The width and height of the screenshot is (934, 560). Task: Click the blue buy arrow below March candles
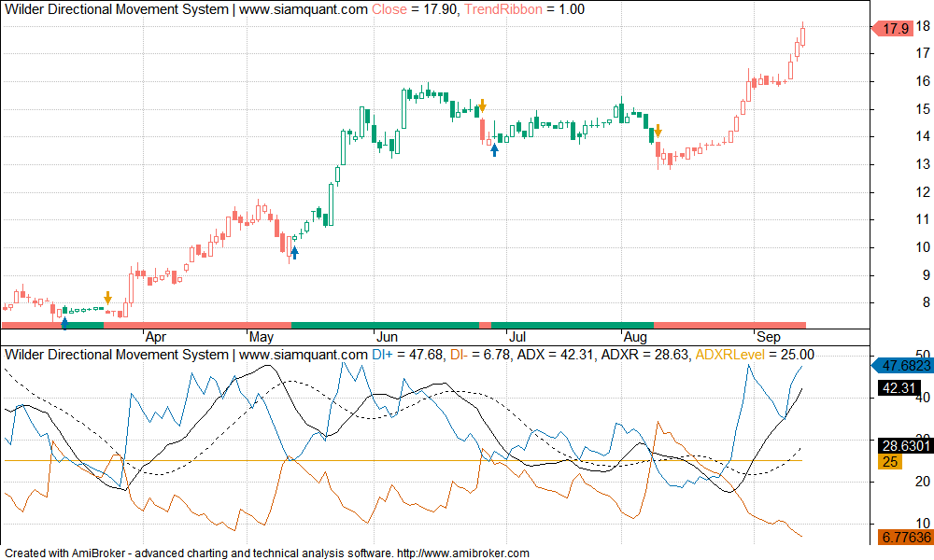tap(64, 323)
